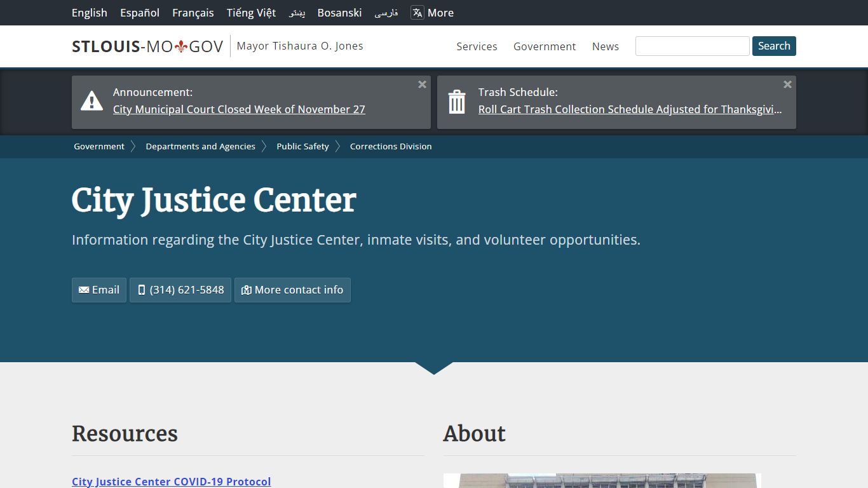
Task: Go to Corrections Division breadcrumb
Action: (391, 146)
